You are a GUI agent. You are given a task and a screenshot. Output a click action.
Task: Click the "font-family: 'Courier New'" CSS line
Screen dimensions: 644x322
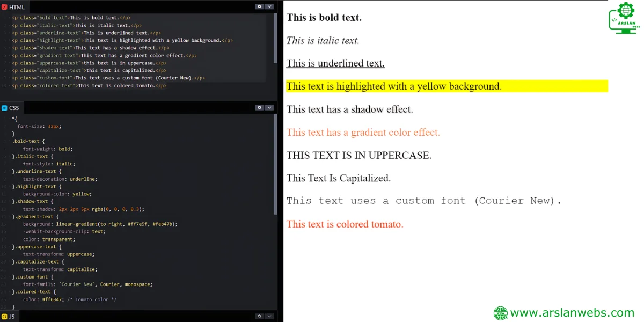point(88,284)
